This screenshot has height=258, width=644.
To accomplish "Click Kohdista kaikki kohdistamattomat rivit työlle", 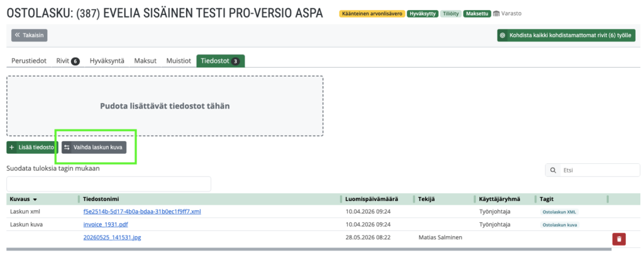I will 567,35.
